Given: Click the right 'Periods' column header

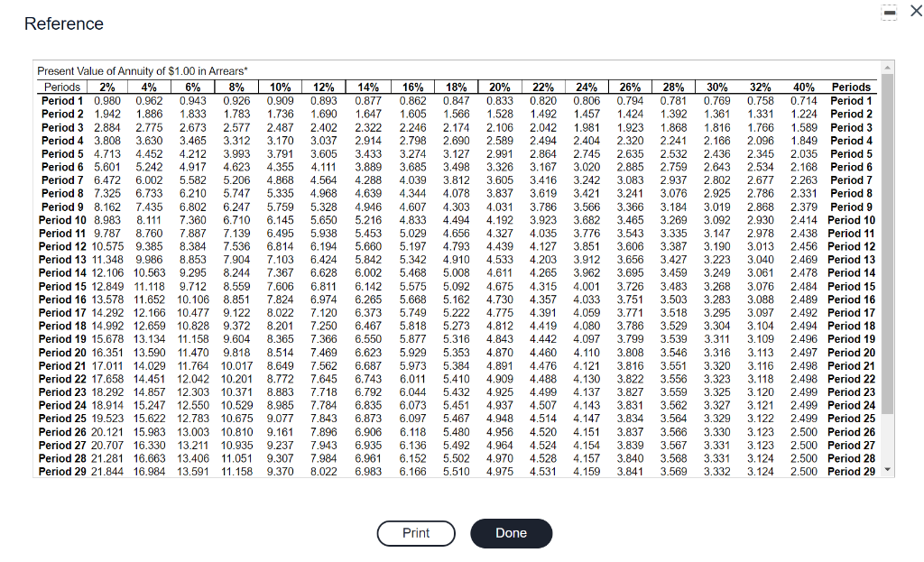Looking at the screenshot, I should coord(851,88).
